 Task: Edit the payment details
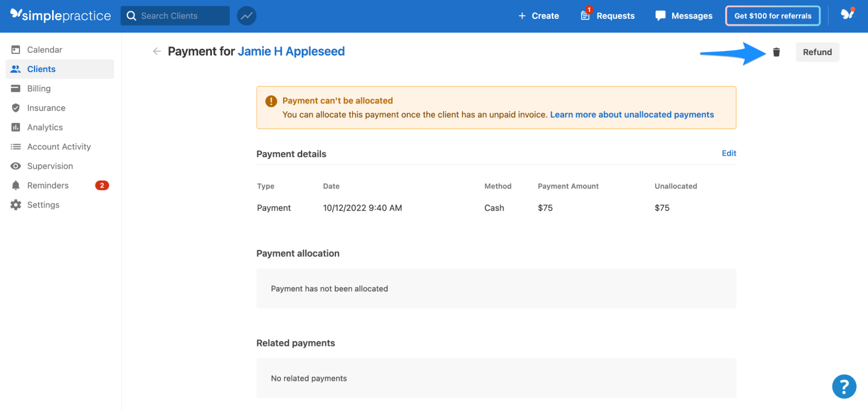coord(729,153)
